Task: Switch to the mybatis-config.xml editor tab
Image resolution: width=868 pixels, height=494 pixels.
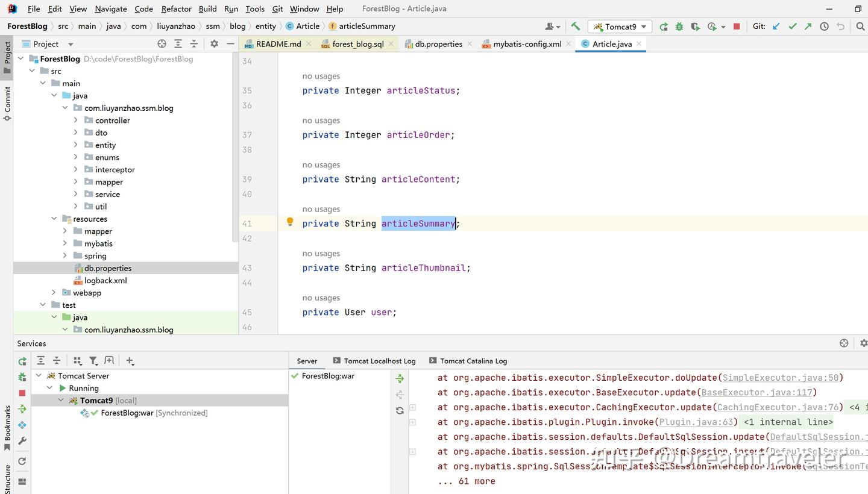Action: click(527, 44)
